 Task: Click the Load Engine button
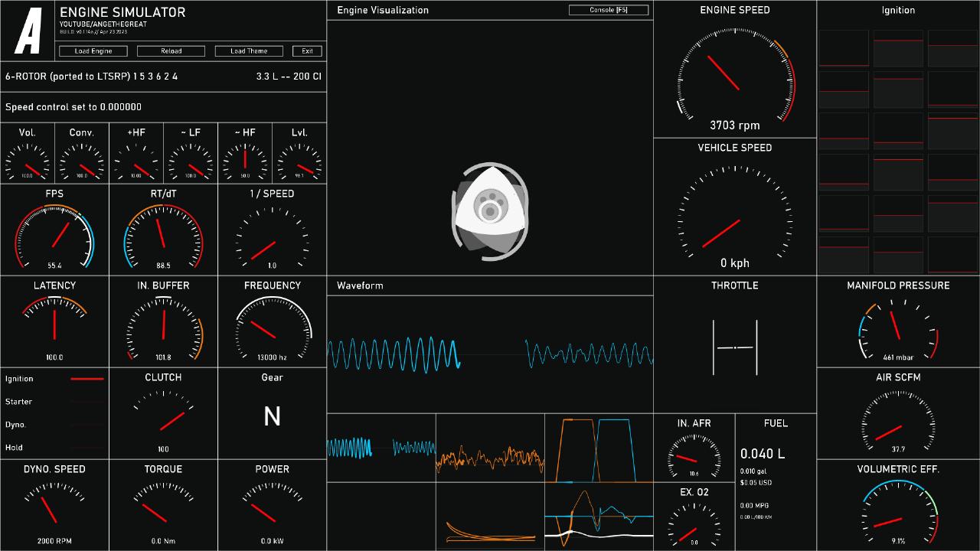click(x=93, y=51)
